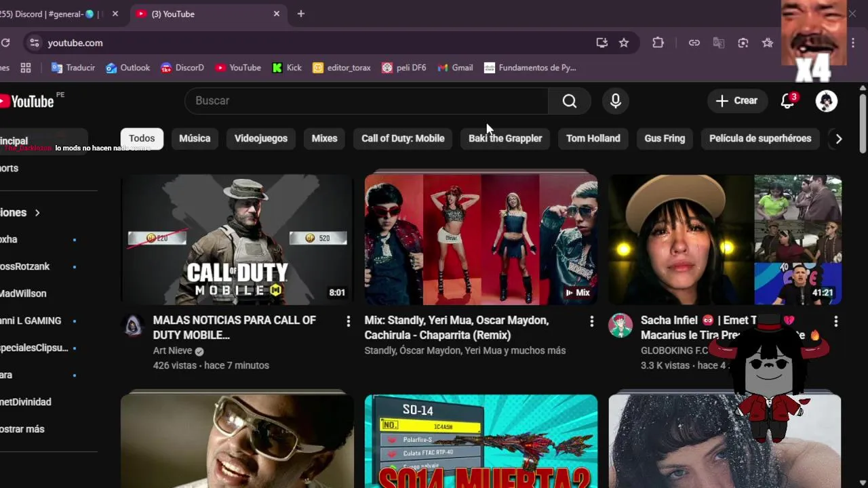Open SO-14 MUERTA video thumbnail
Viewport: 868px width, 488px height.
pyautogui.click(x=481, y=441)
